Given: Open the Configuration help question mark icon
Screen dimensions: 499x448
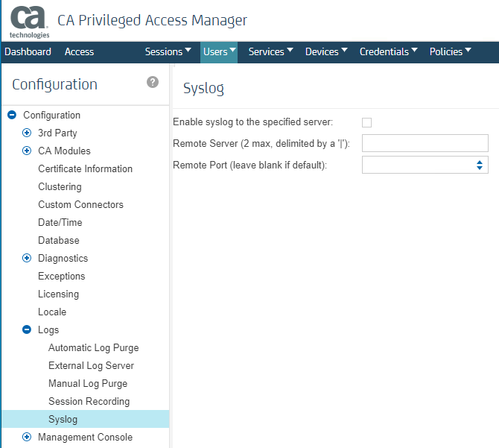Looking at the screenshot, I should coord(153,82).
